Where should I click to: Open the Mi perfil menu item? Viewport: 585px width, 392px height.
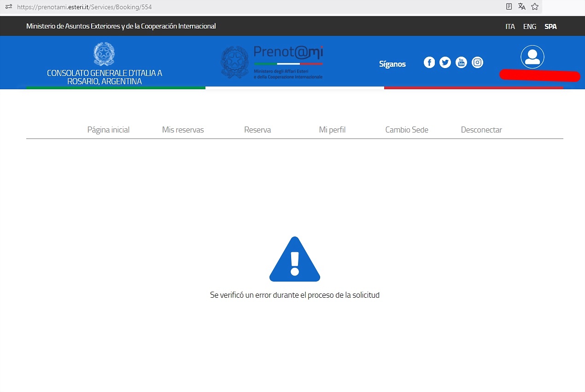point(332,130)
